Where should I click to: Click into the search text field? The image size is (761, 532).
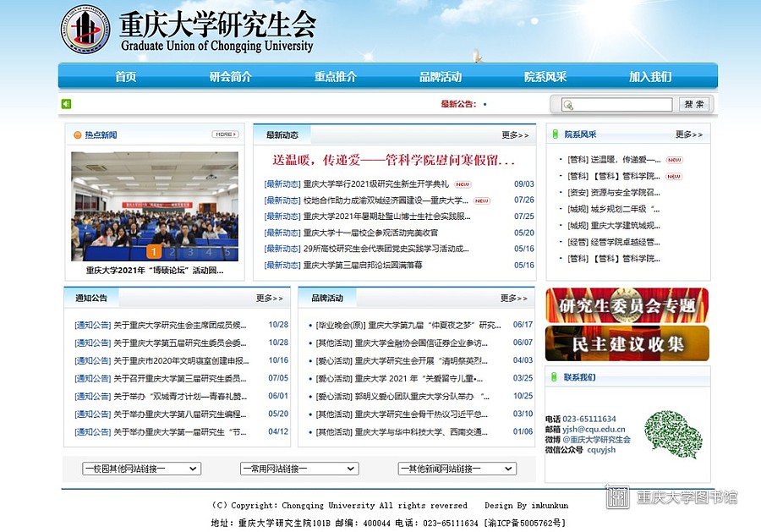point(617,104)
